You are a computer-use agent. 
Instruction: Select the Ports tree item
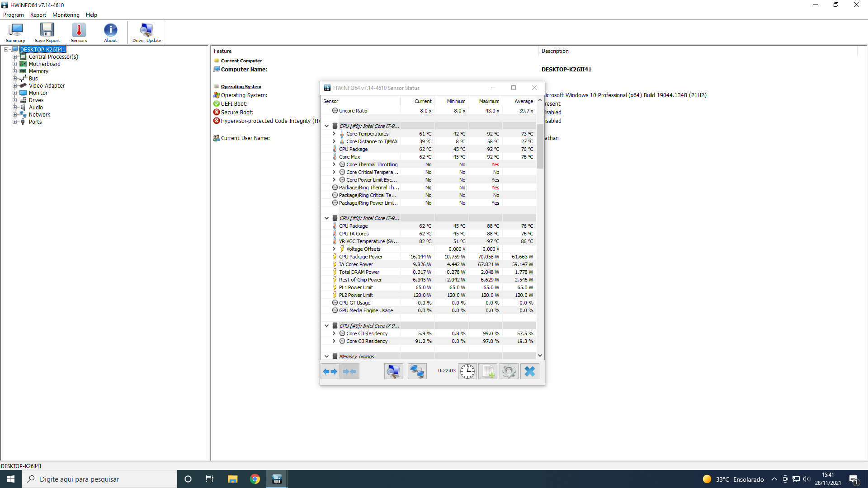(x=35, y=122)
